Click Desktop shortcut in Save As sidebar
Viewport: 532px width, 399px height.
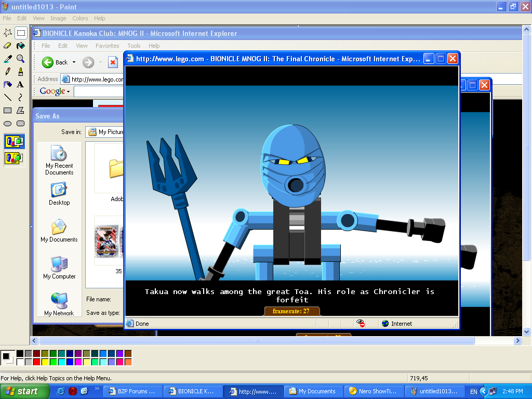(59, 194)
